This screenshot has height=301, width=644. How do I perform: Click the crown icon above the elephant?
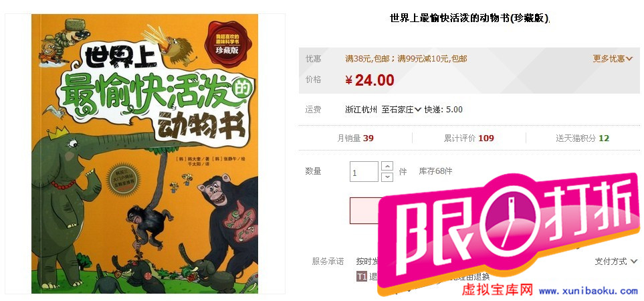(58, 132)
